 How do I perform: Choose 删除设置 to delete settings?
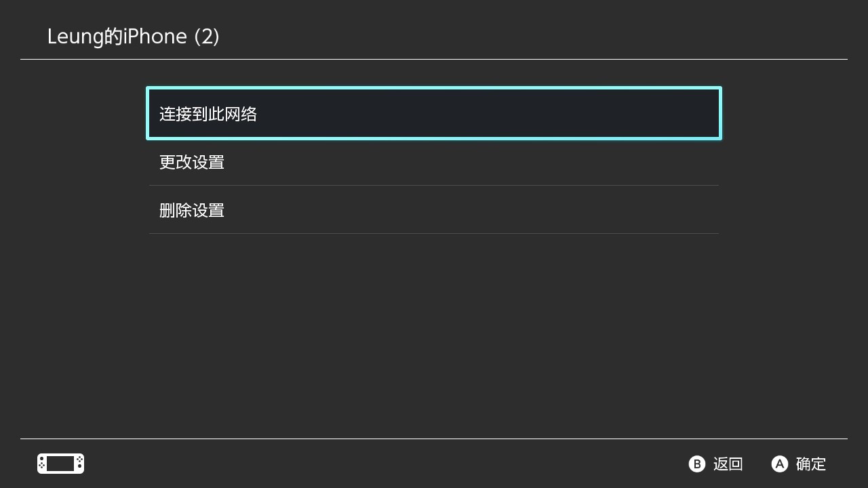point(192,210)
